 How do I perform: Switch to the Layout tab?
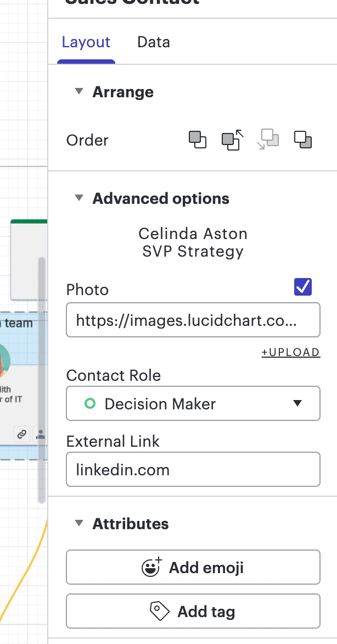86,42
